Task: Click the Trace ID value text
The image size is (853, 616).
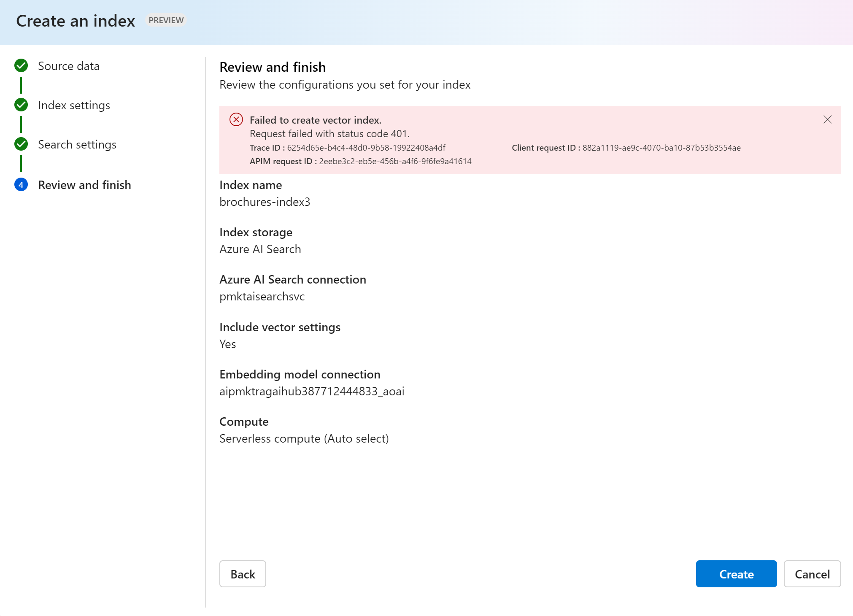Action: (366, 148)
